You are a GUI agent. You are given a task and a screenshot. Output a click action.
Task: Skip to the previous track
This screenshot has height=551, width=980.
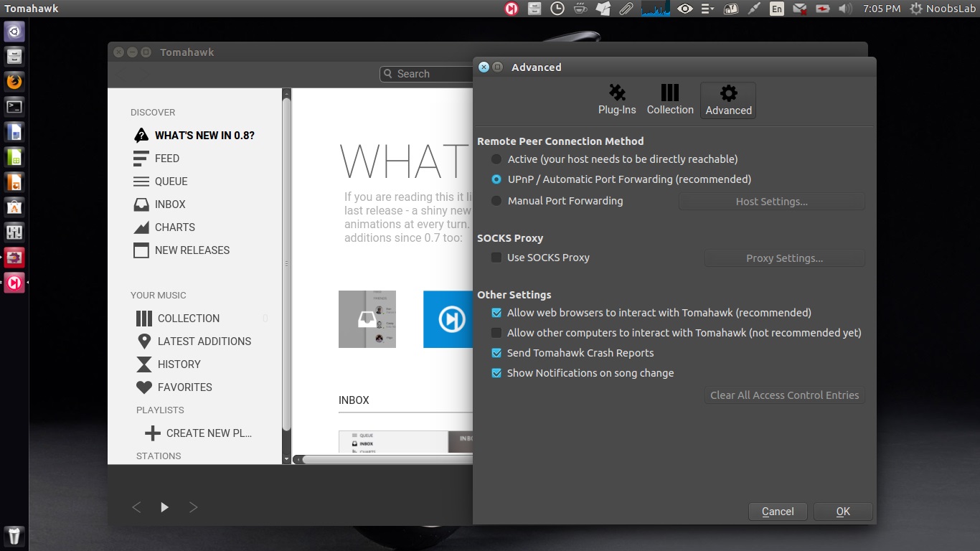coord(136,507)
